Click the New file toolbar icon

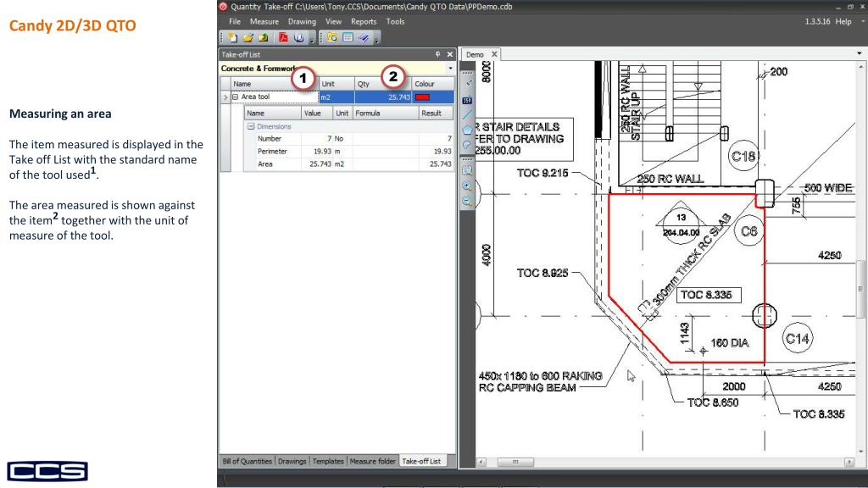point(233,37)
